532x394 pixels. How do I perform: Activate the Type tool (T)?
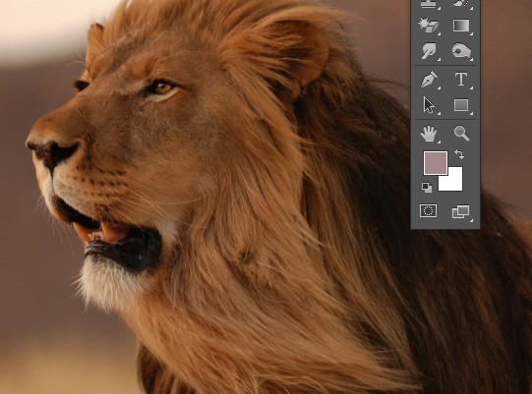[461, 80]
